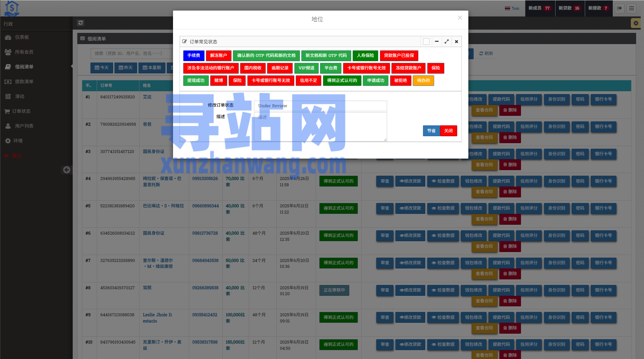Click the blue 节省 save button

click(x=431, y=131)
